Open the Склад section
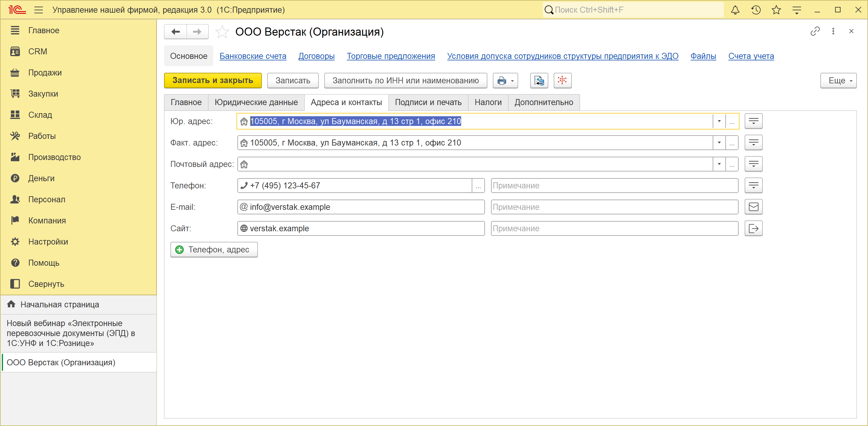Image resolution: width=868 pixels, height=426 pixels. coord(78,115)
